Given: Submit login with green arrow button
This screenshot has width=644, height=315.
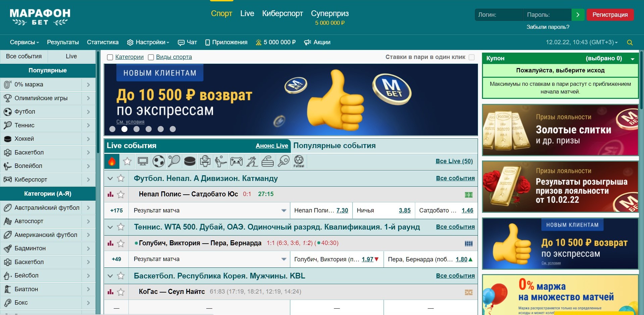Looking at the screenshot, I should [578, 15].
